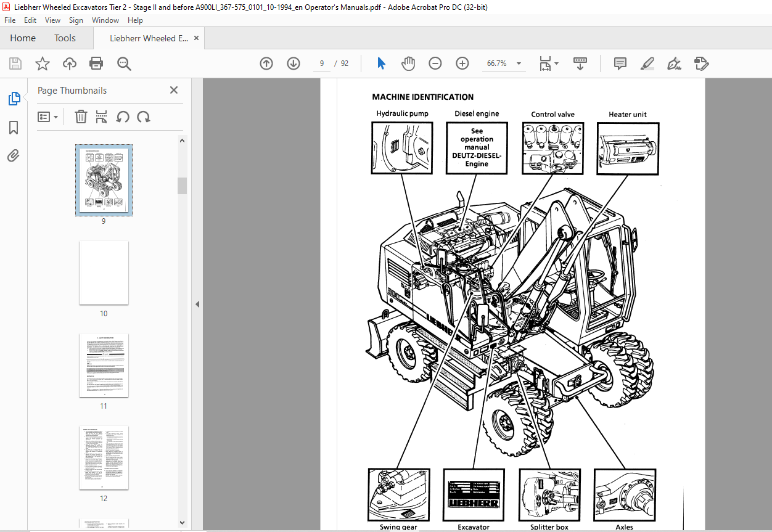Click the Hydraulic pump label
772x532 pixels.
click(402, 113)
